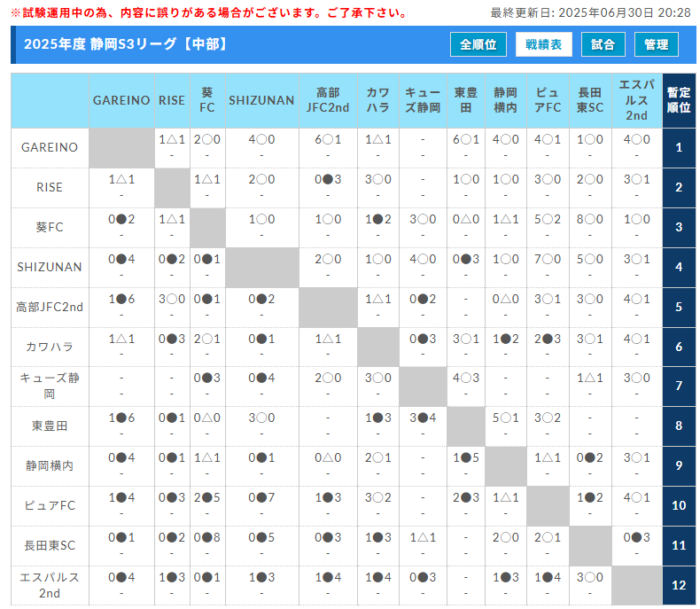Click 東豊田 vs キューズ静岡 score 3●4
Image resolution: width=700 pixels, height=609 pixels.
click(x=423, y=418)
